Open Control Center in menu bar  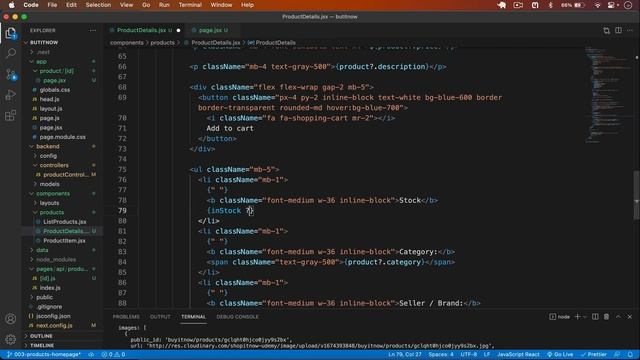[612, 5]
